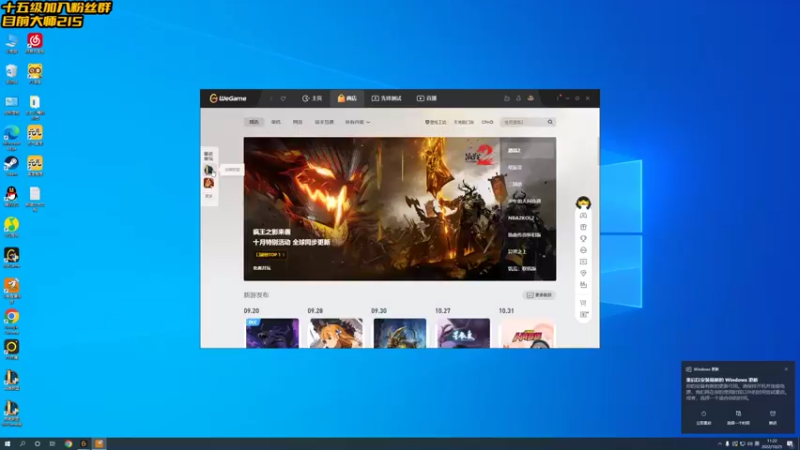Click trophy icon in right toolbar
Viewport: 800px width, 450px height.
[583, 239]
